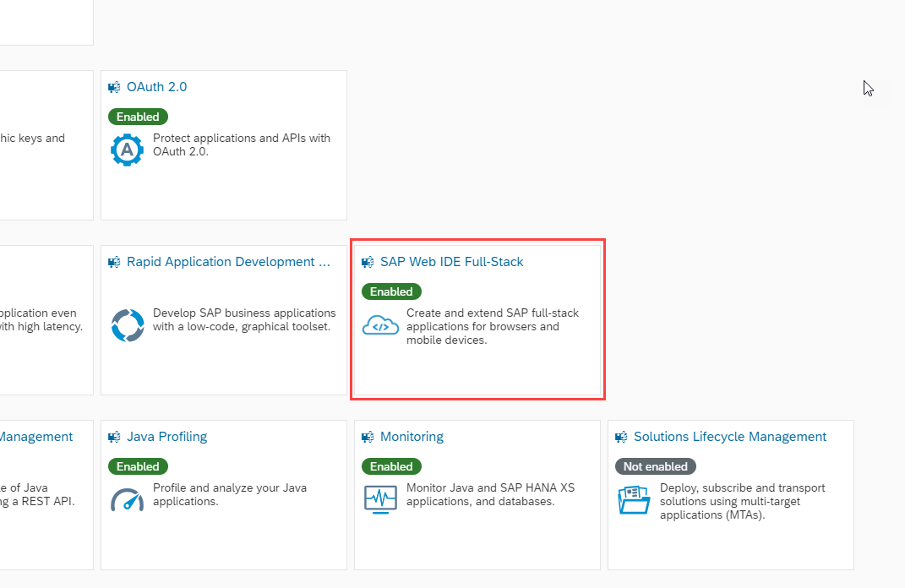Click the Not enabled badge on Solutions Lifecycle Management
The height and width of the screenshot is (588, 905).
[655, 466]
